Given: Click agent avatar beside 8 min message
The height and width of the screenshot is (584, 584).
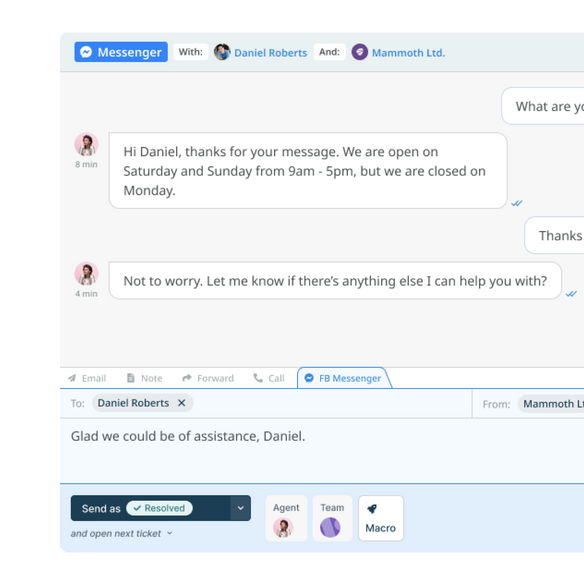Looking at the screenshot, I should (x=86, y=144).
